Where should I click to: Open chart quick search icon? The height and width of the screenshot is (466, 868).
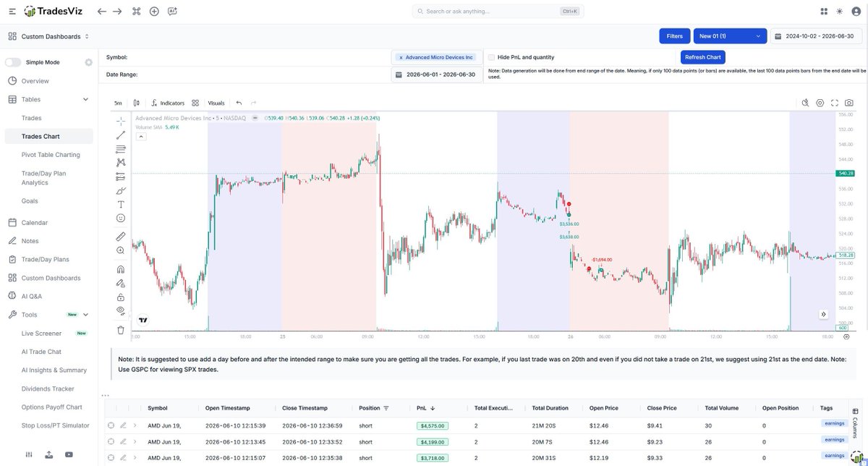coord(805,103)
